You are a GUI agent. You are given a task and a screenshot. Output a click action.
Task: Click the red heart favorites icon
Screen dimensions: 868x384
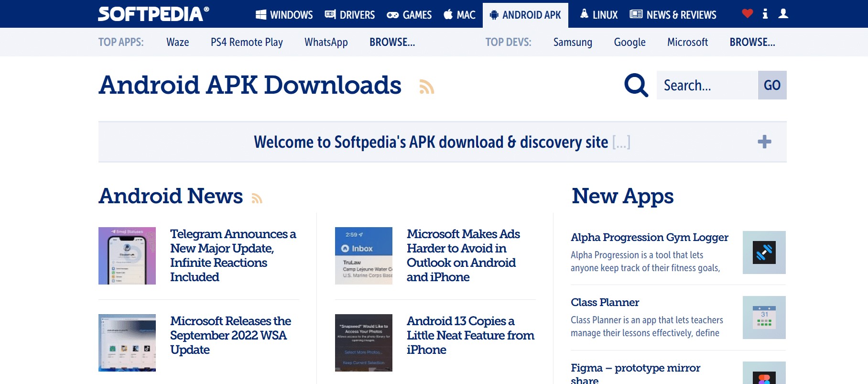[747, 14]
